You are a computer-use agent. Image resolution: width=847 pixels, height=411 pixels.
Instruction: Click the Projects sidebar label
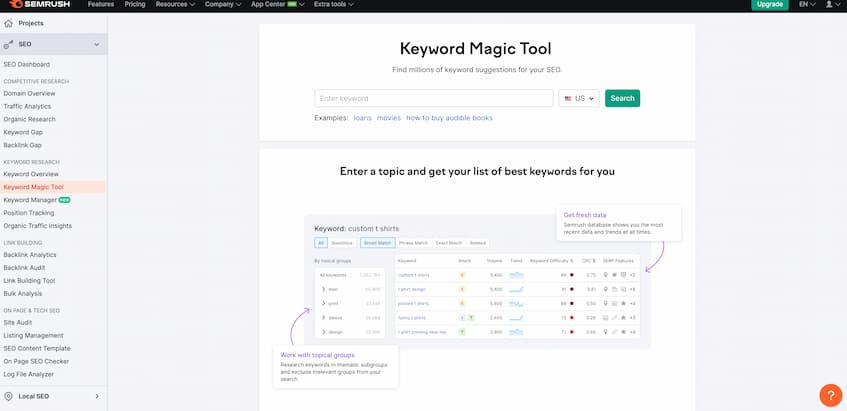click(31, 23)
